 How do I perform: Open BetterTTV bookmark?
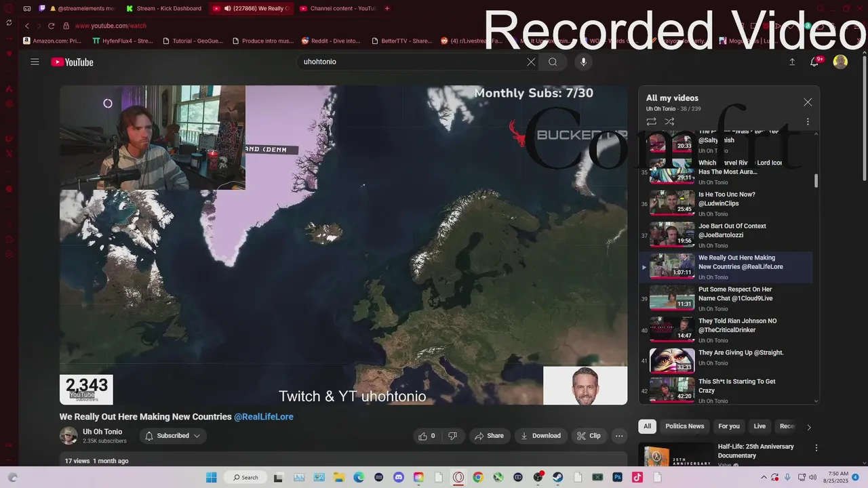[x=402, y=41]
